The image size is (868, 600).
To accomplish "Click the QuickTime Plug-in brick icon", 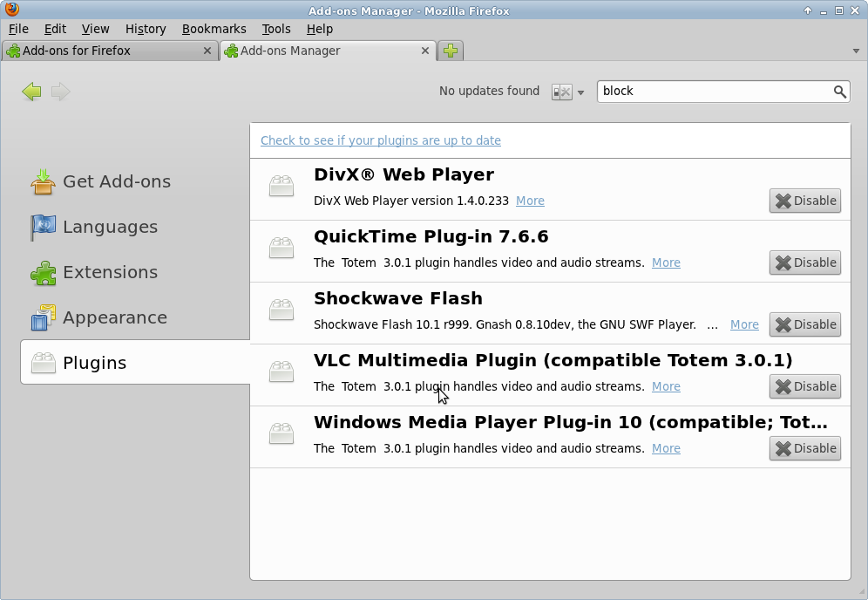I will click(x=281, y=249).
